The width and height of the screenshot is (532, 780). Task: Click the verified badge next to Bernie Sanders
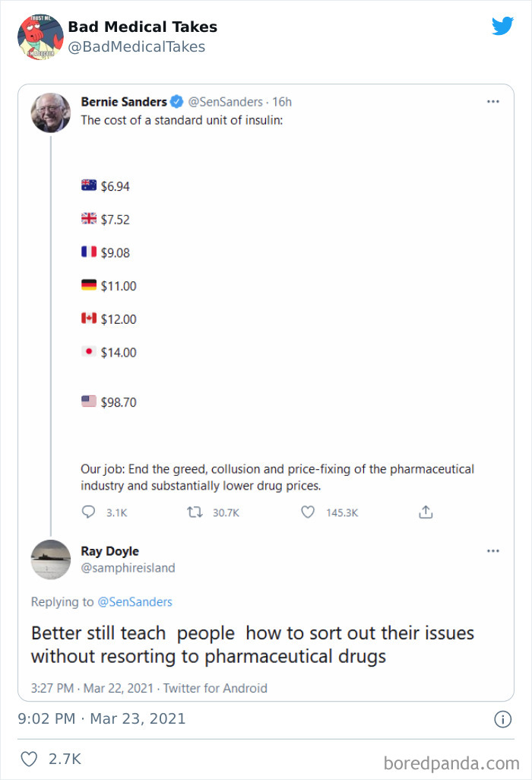176,102
